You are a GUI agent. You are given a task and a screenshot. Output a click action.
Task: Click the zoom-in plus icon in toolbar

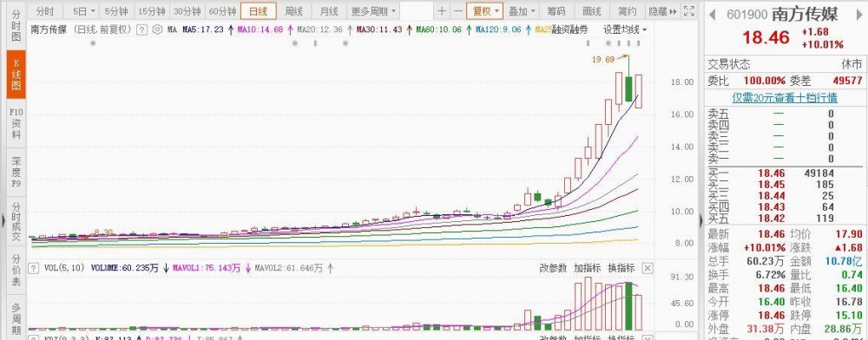coord(441,11)
